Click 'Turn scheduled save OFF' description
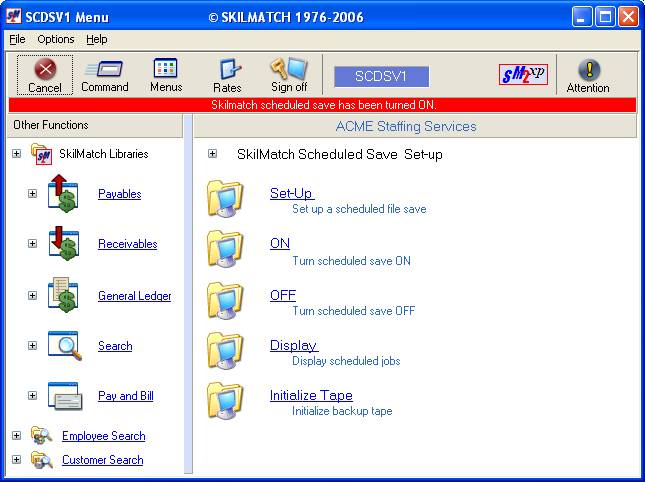 (353, 311)
